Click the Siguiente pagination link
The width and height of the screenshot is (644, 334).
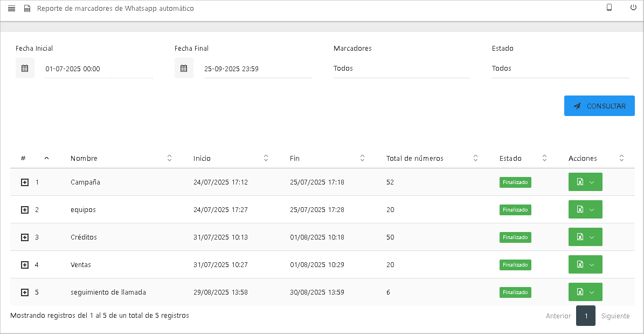(615, 316)
